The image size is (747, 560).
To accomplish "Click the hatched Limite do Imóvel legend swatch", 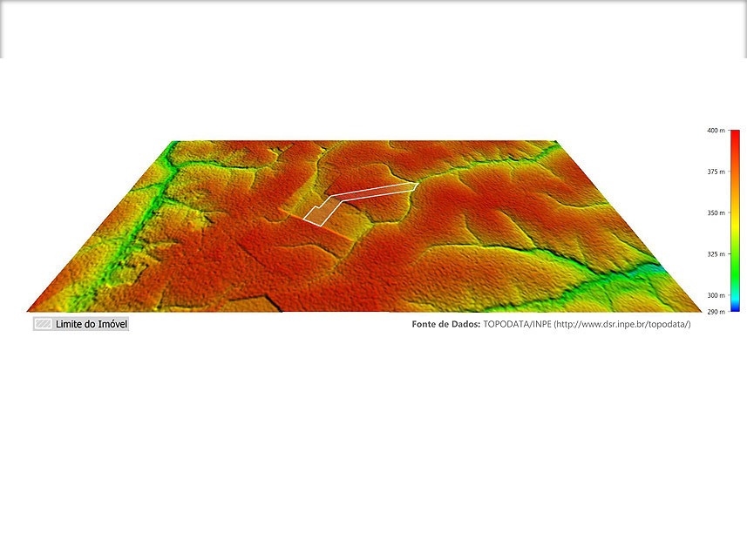I will pos(42,324).
